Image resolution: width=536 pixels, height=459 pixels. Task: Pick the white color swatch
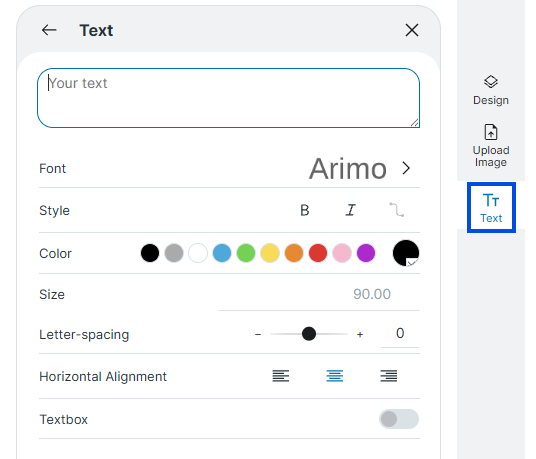198,253
